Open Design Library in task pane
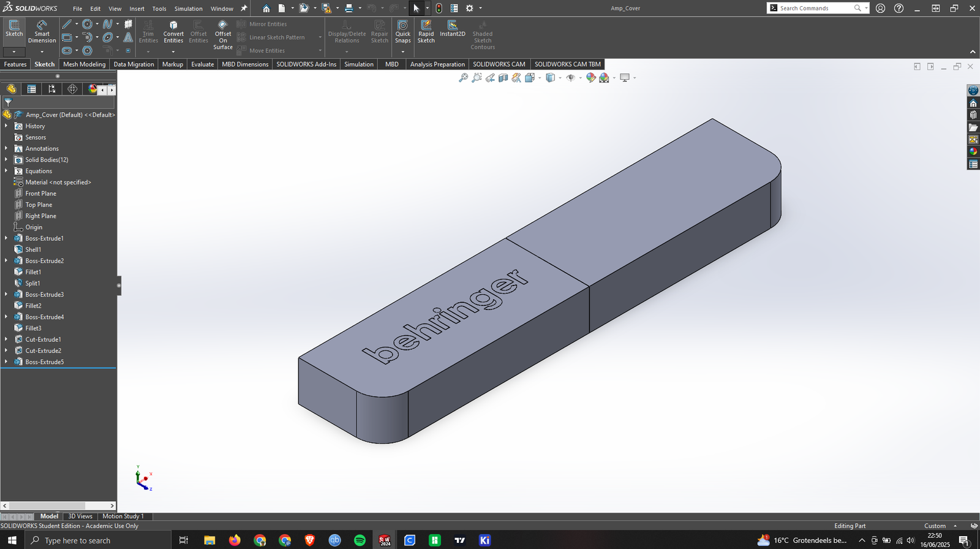The image size is (980, 549). point(973,115)
